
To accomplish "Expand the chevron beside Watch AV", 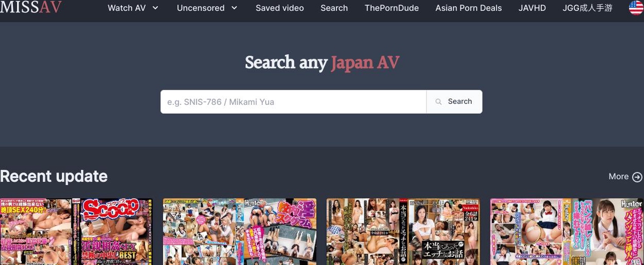I will click(155, 8).
